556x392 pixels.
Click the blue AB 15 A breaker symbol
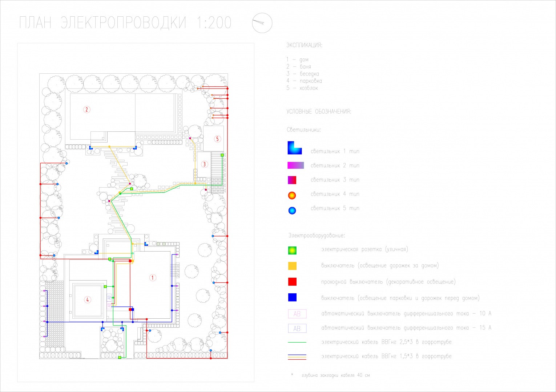click(x=297, y=328)
